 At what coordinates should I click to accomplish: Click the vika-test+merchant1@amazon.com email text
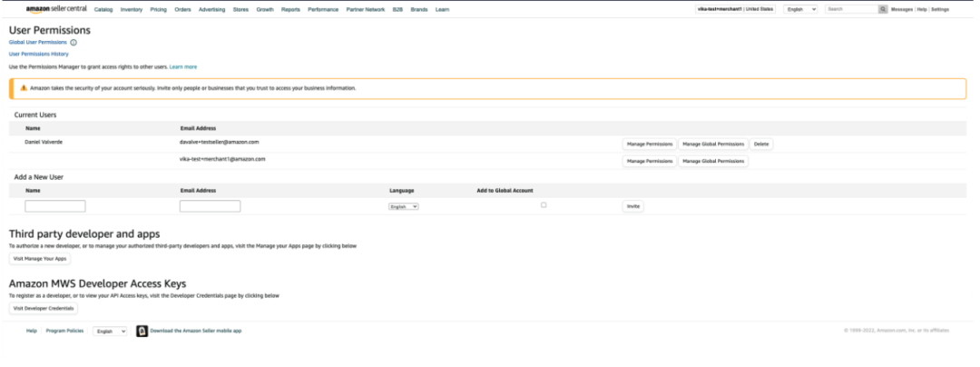point(222,160)
